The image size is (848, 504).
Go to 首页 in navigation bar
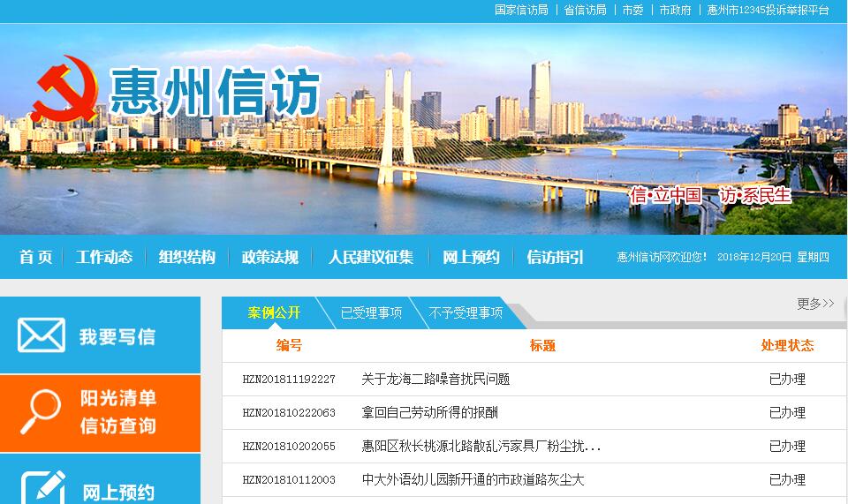[x=36, y=257]
